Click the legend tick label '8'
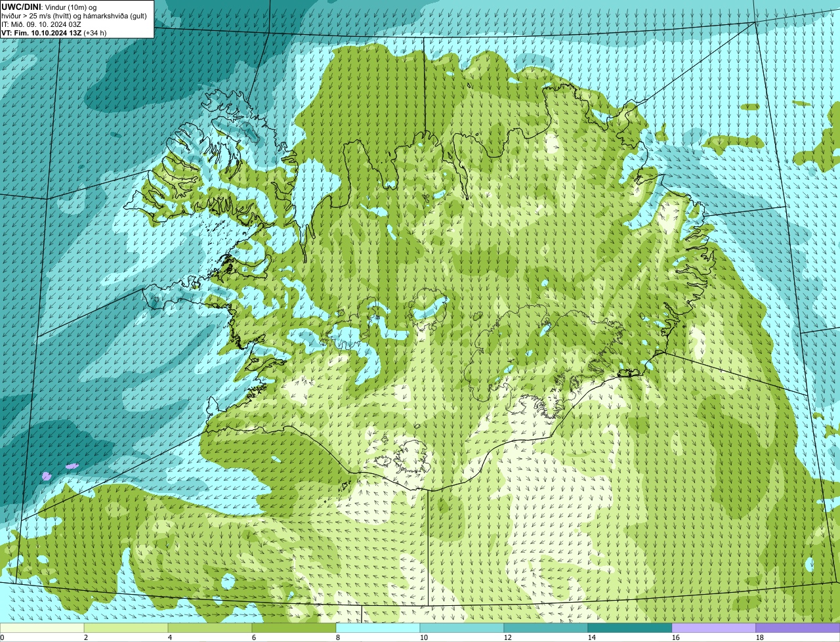840x642 pixels. pyautogui.click(x=338, y=637)
